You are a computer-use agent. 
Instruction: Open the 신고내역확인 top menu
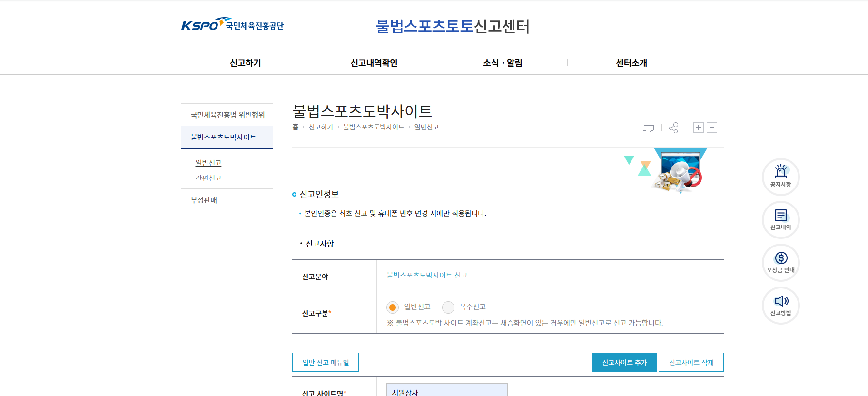click(x=374, y=63)
